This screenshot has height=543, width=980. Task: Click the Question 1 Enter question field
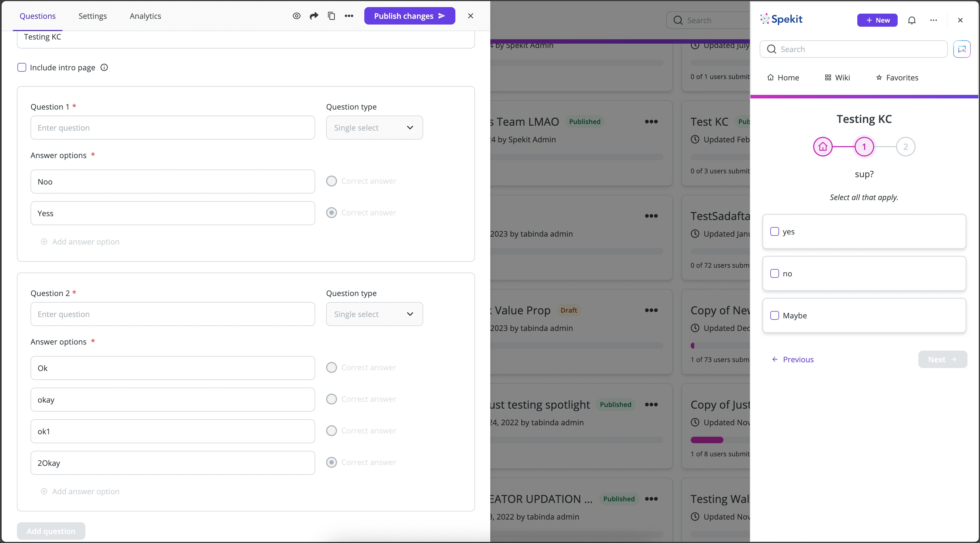[x=173, y=128]
